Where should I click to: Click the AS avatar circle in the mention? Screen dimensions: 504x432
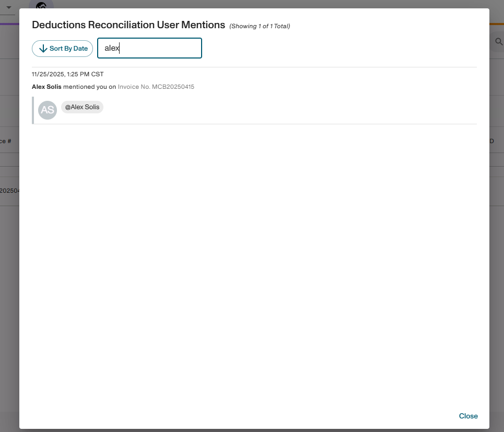[48, 110]
